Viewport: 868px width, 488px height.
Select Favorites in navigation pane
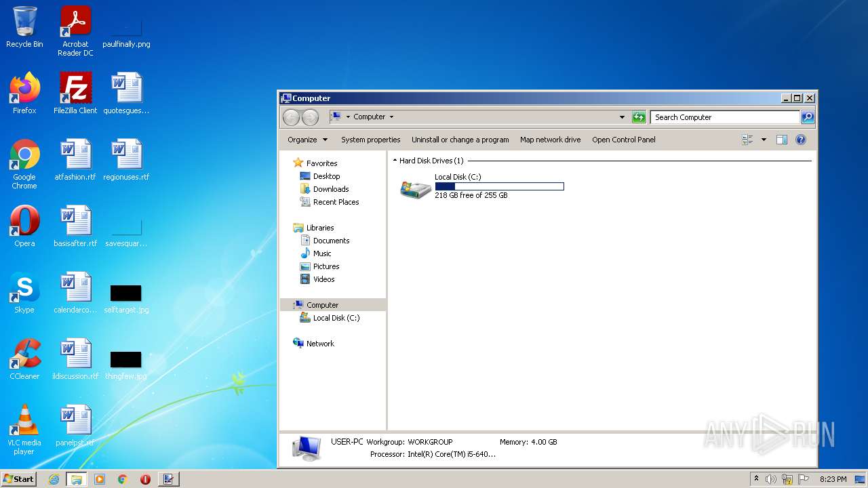click(321, 163)
